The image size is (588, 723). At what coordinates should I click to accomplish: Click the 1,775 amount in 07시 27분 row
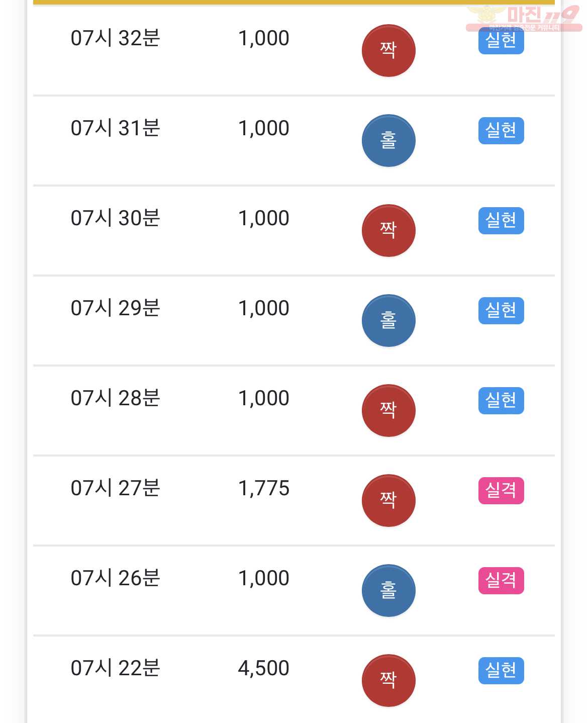(264, 488)
